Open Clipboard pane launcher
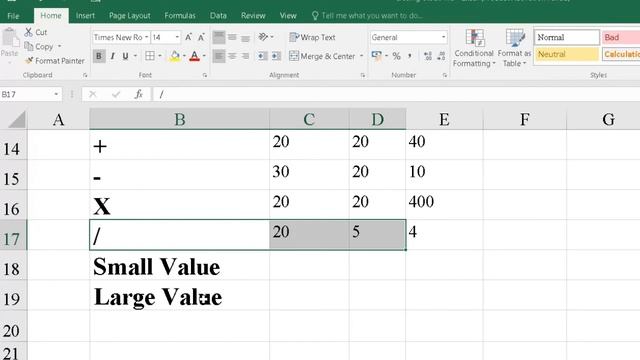The height and width of the screenshot is (360, 640). (x=85, y=75)
